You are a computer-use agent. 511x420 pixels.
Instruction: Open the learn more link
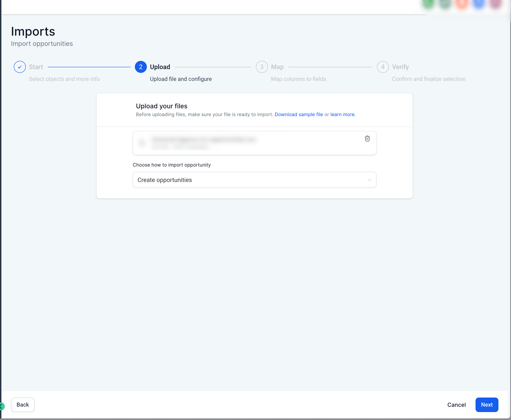(342, 115)
